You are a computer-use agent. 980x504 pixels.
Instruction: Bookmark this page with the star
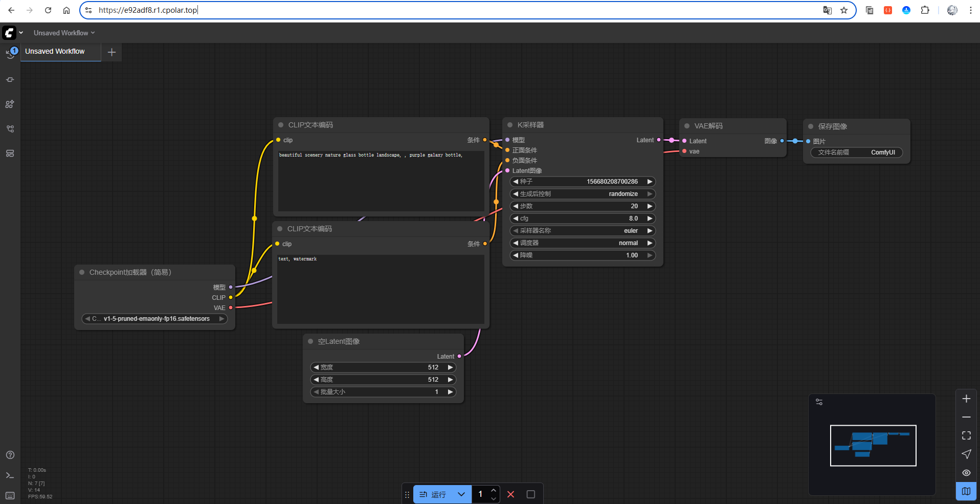point(844,10)
